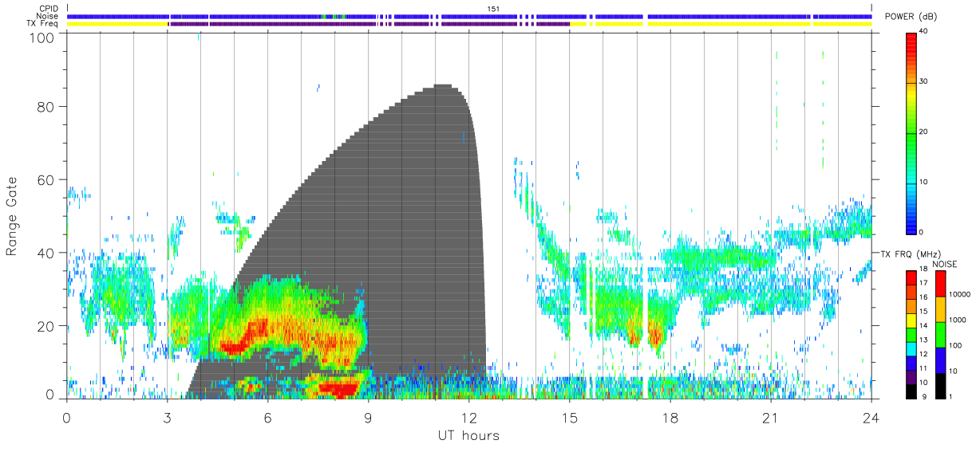The height and width of the screenshot is (452, 980).
Task: Click the 'Noise' row label at top left
Action: click(x=48, y=16)
